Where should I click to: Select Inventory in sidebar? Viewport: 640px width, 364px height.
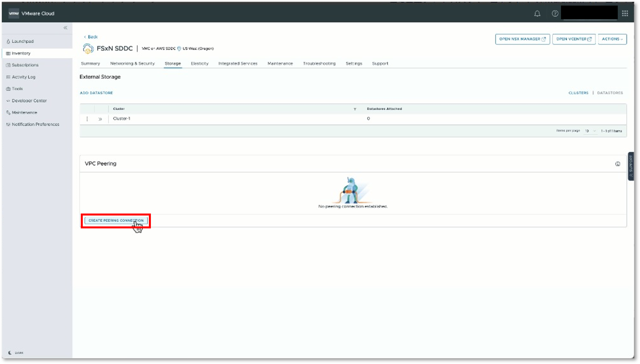(37, 53)
